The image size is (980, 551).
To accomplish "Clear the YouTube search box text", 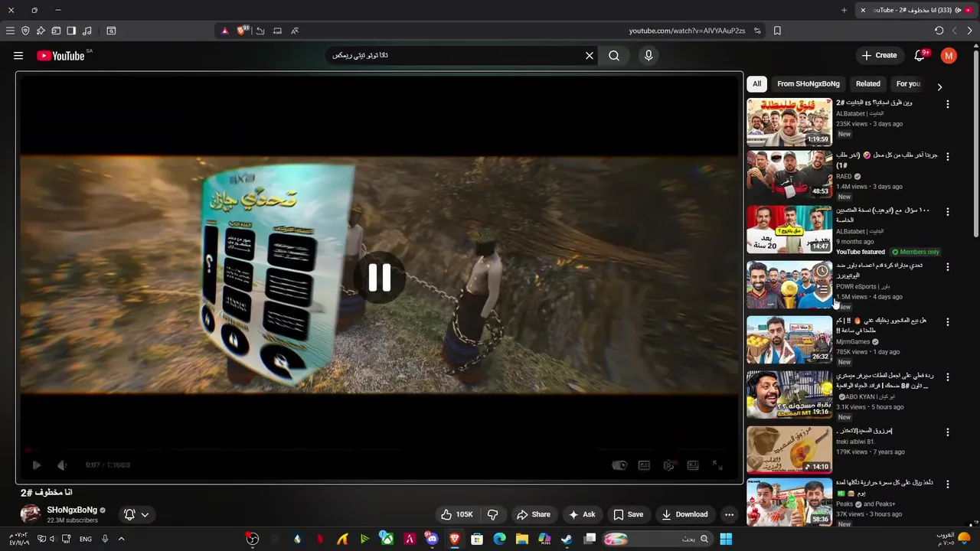I will pyautogui.click(x=590, y=55).
